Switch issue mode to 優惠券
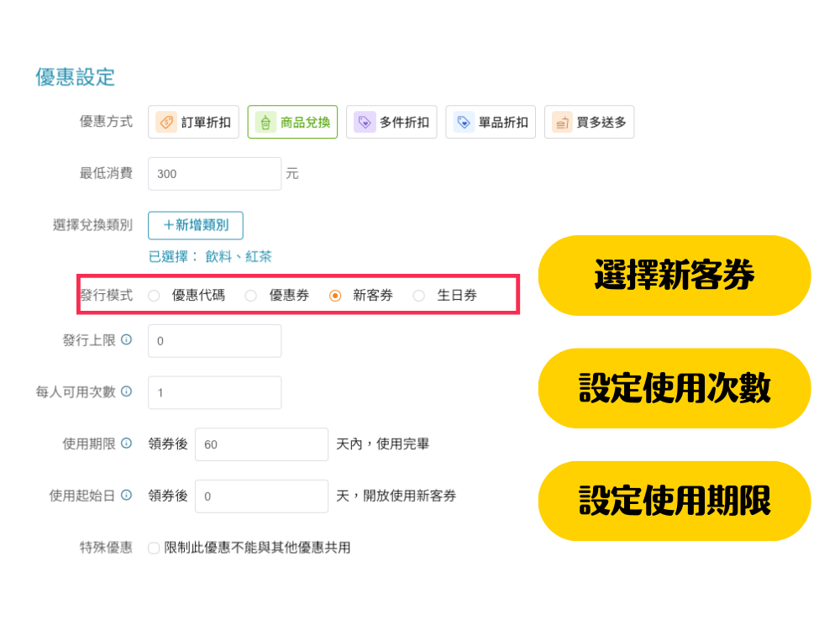 tap(251, 296)
